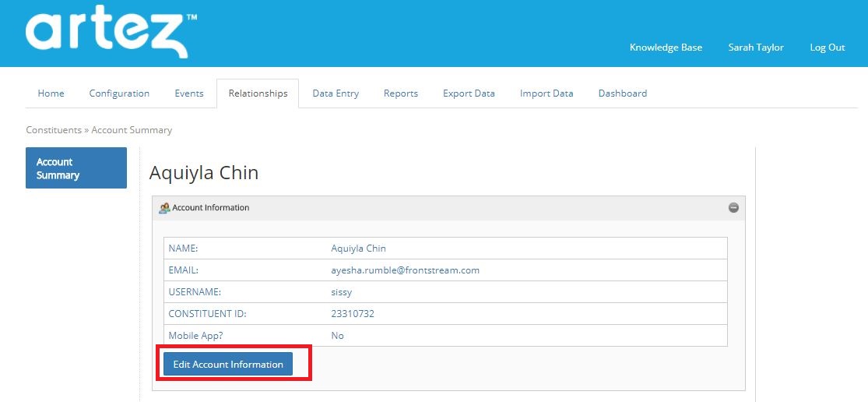Click the CONSTITUENT ID: row label

[x=208, y=314]
